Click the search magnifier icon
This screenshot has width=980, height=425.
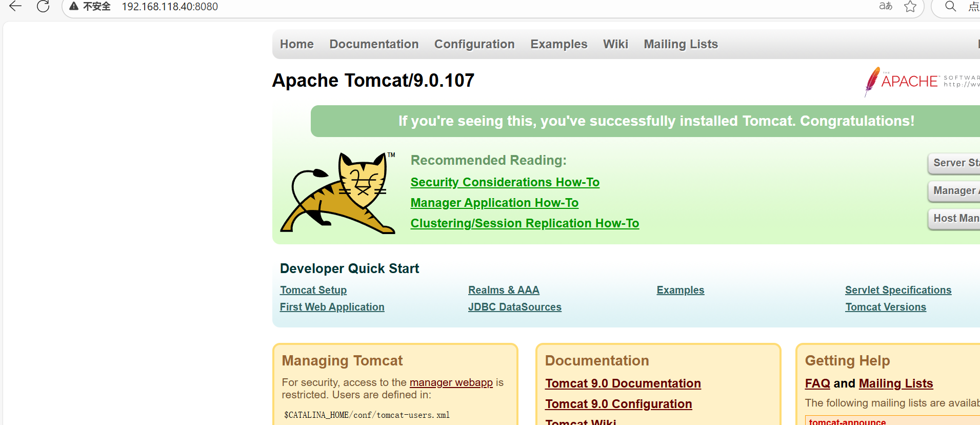(x=950, y=6)
